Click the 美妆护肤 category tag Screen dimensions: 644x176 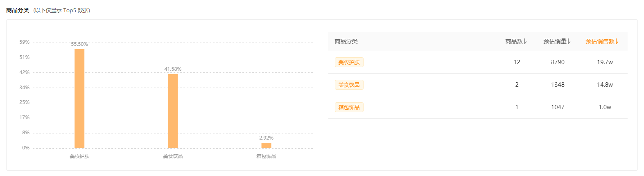(x=349, y=62)
